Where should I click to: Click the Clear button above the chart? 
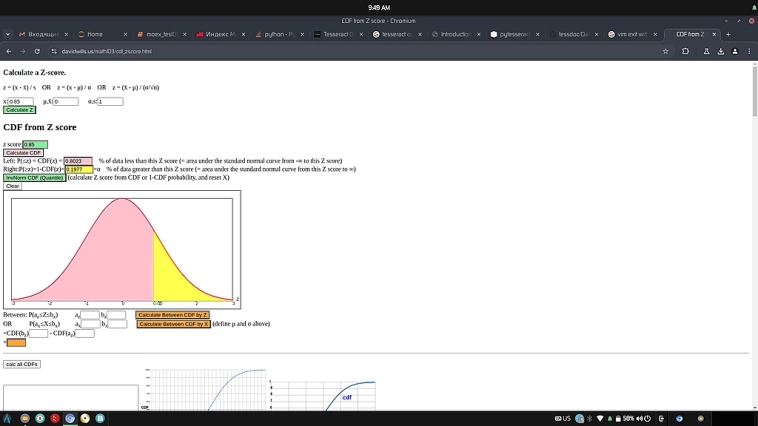click(x=12, y=186)
